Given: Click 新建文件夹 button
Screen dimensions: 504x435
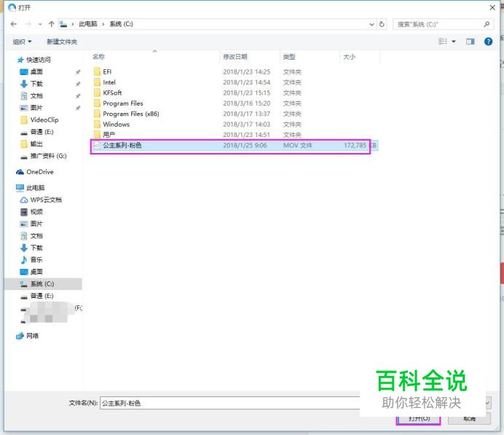Looking at the screenshot, I should click(x=62, y=42).
